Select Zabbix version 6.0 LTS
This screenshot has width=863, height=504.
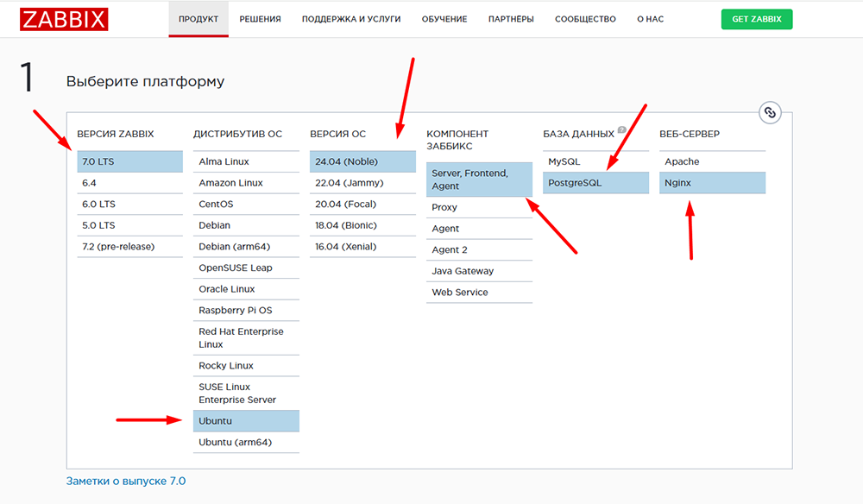click(130, 205)
